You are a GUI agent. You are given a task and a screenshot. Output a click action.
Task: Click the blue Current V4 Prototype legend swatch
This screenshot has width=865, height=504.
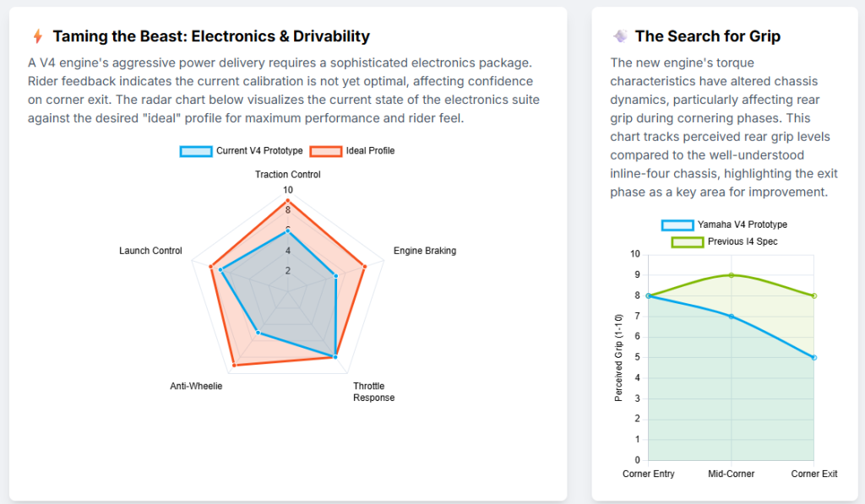pyautogui.click(x=196, y=151)
